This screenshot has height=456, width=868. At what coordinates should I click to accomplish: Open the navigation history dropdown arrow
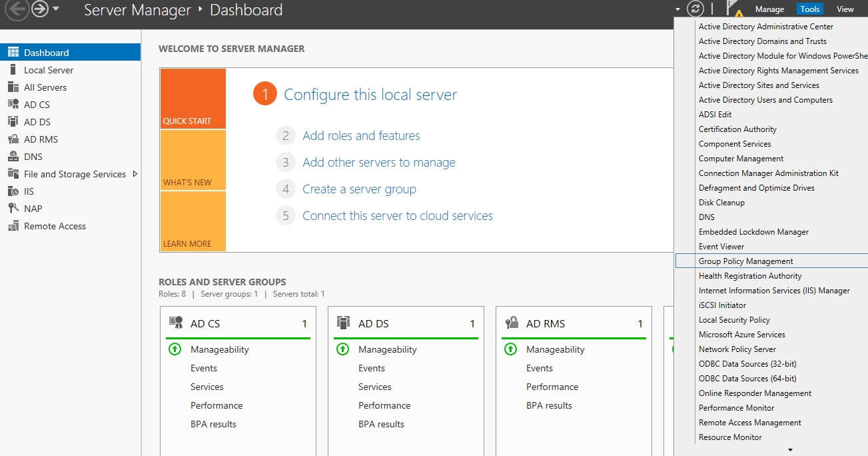click(x=56, y=9)
